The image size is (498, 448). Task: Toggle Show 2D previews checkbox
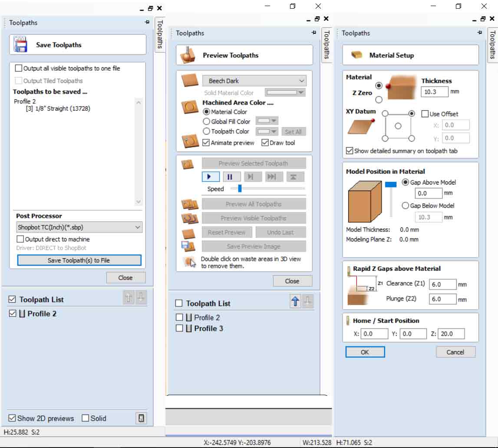click(12, 418)
